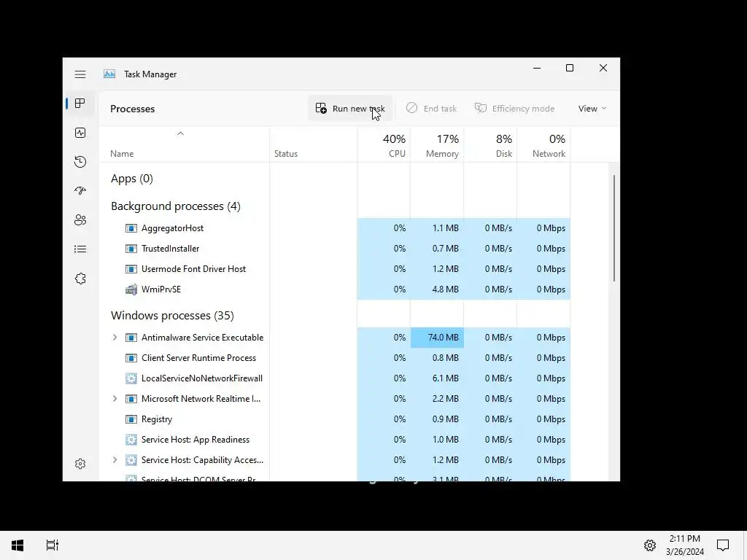
Task: Click the Efficiency mode button
Action: point(514,109)
